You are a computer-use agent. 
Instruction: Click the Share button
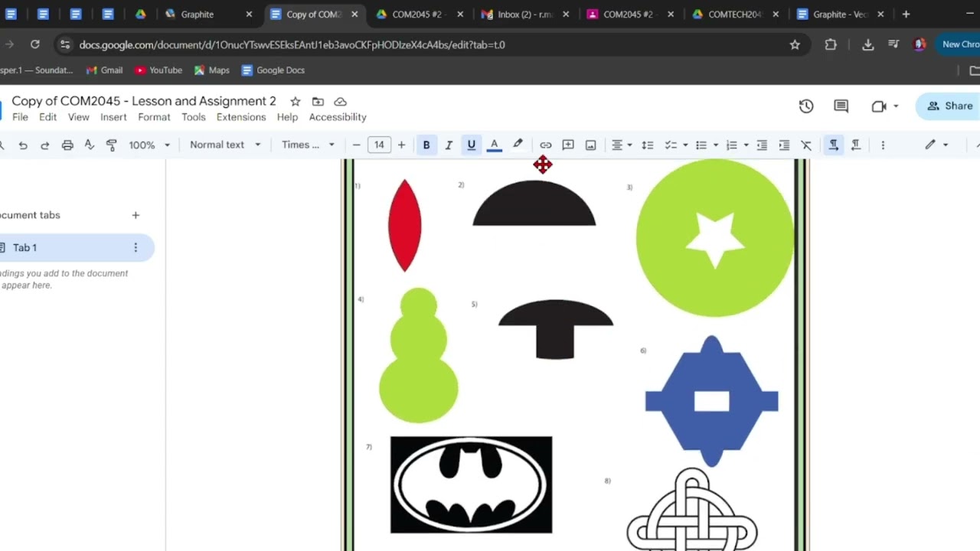949,106
